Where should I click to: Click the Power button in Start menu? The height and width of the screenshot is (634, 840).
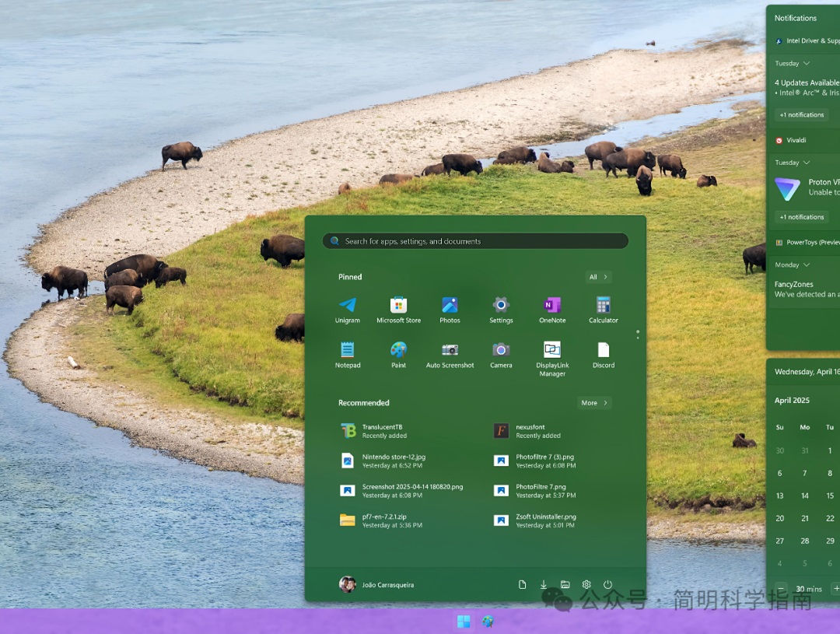pos(607,585)
